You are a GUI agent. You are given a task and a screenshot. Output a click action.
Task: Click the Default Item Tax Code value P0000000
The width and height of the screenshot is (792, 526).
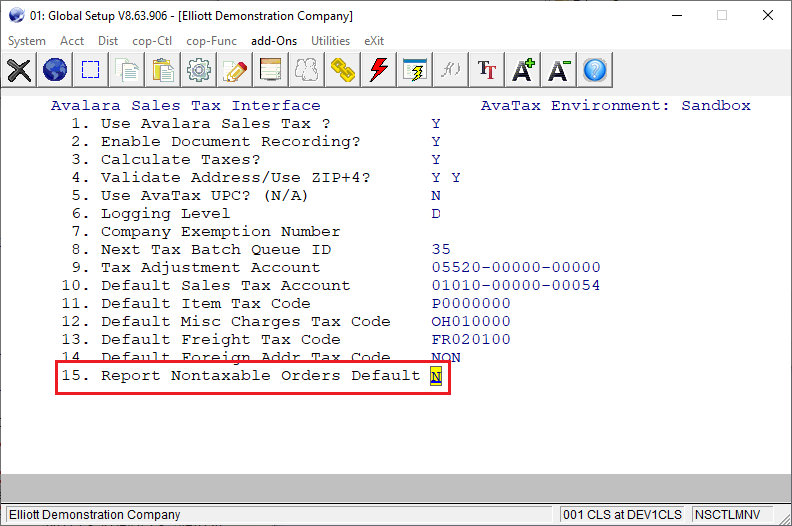click(x=471, y=304)
